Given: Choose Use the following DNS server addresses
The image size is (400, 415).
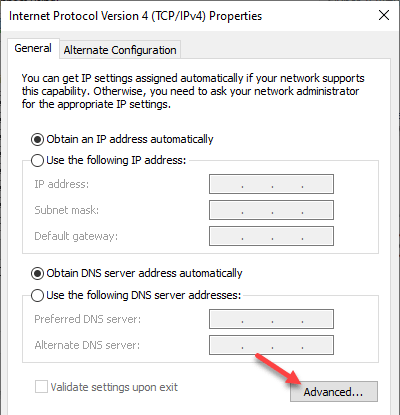Looking at the screenshot, I should click(37, 295).
